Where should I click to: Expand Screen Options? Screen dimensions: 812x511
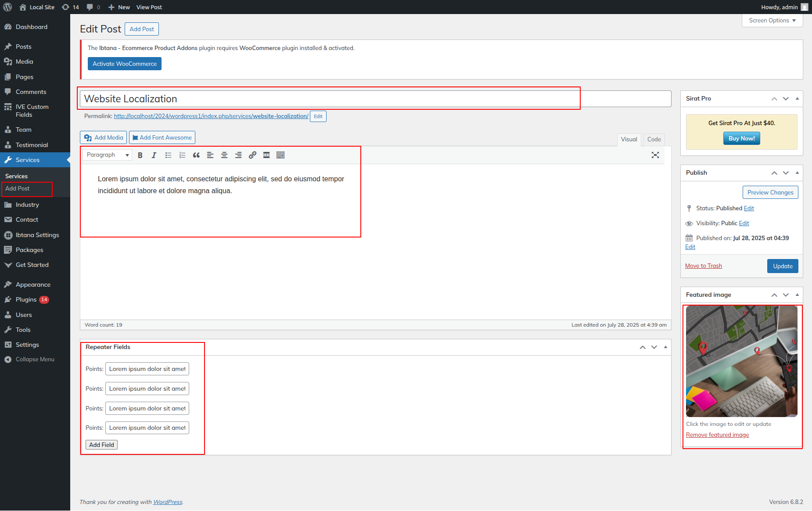(x=772, y=21)
